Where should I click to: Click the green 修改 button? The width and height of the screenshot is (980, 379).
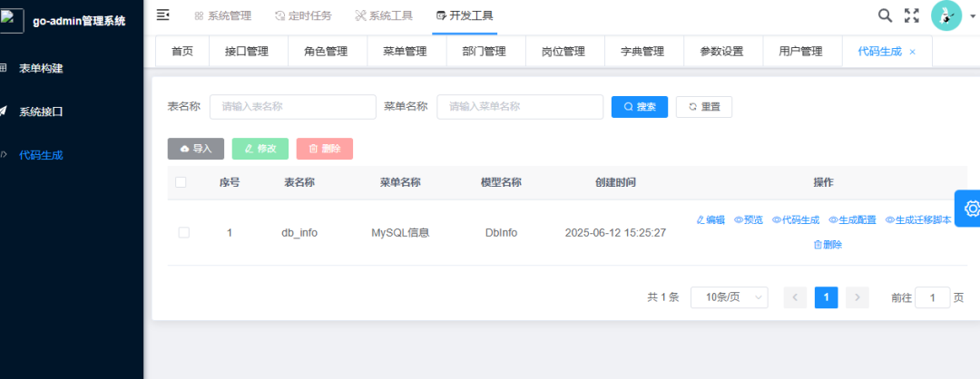click(x=260, y=149)
